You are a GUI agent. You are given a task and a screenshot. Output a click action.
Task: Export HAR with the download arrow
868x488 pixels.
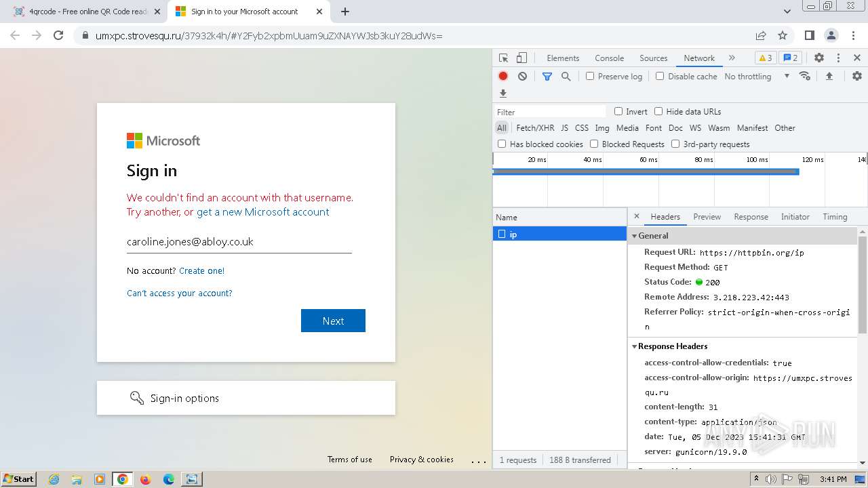tap(503, 94)
